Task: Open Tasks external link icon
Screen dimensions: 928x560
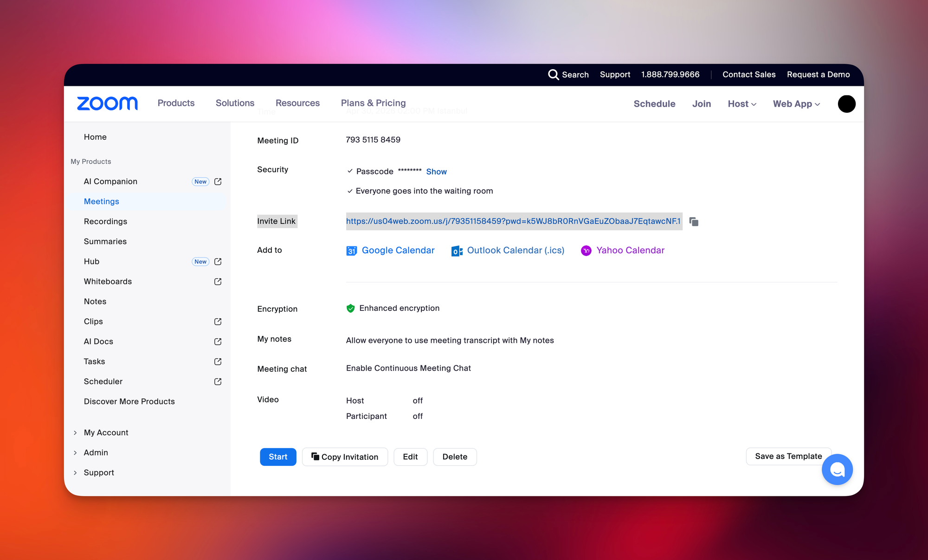Action: tap(218, 361)
